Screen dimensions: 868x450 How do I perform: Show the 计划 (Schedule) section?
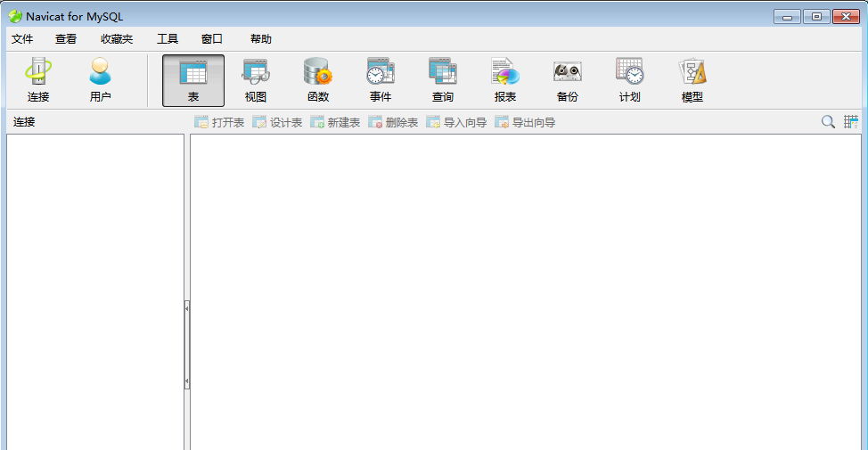(629, 80)
